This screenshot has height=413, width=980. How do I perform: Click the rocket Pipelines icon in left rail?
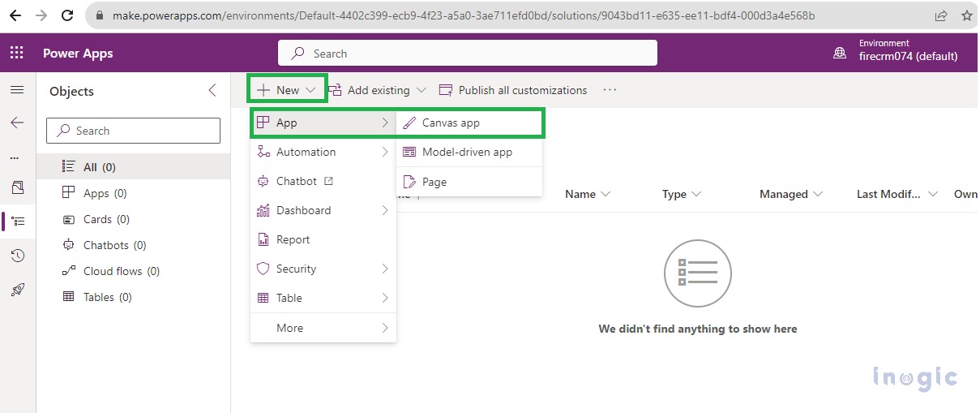click(x=17, y=289)
